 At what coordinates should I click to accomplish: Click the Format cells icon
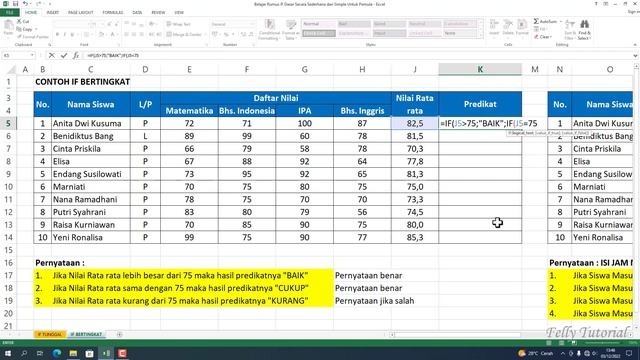[x=522, y=27]
